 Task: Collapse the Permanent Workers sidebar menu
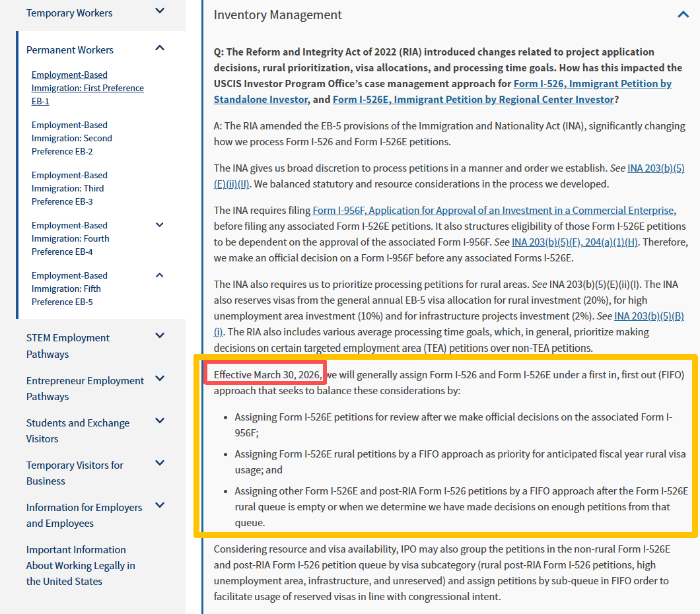160,48
